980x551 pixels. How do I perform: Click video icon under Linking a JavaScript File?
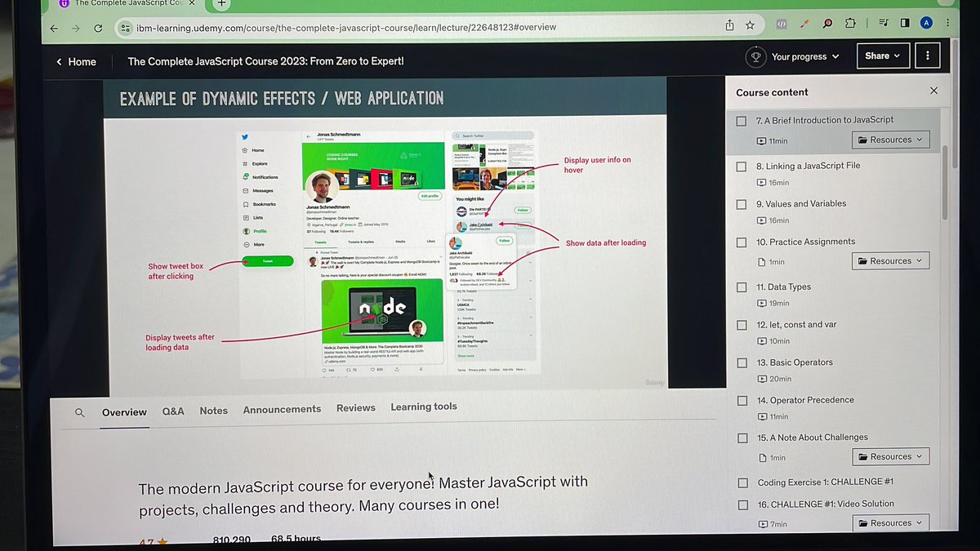tap(761, 183)
